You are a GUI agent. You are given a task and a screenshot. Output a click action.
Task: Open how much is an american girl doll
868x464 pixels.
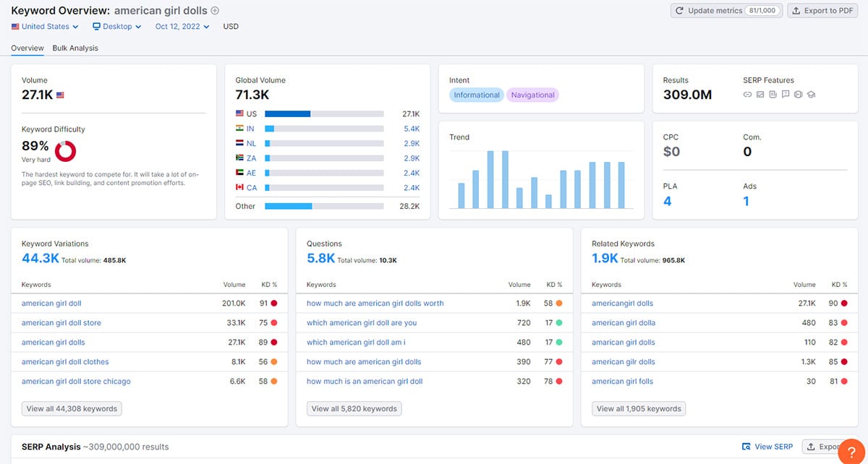[x=365, y=382]
